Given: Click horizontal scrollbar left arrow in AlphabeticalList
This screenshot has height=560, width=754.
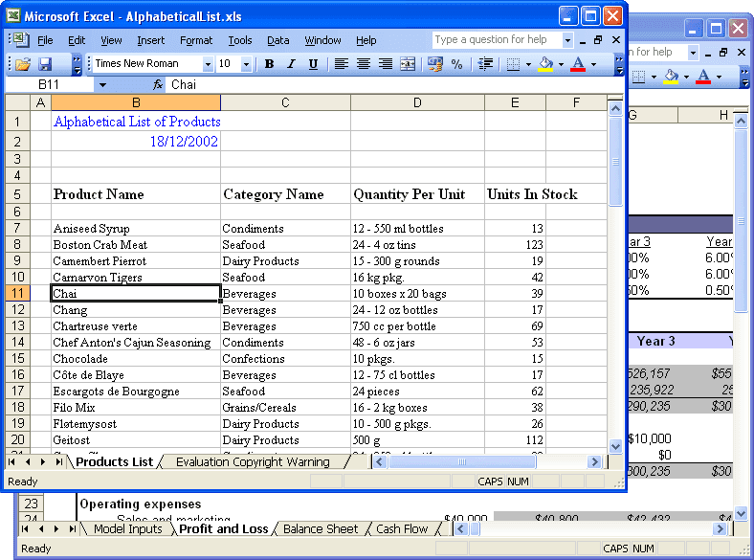Looking at the screenshot, I should (380, 462).
